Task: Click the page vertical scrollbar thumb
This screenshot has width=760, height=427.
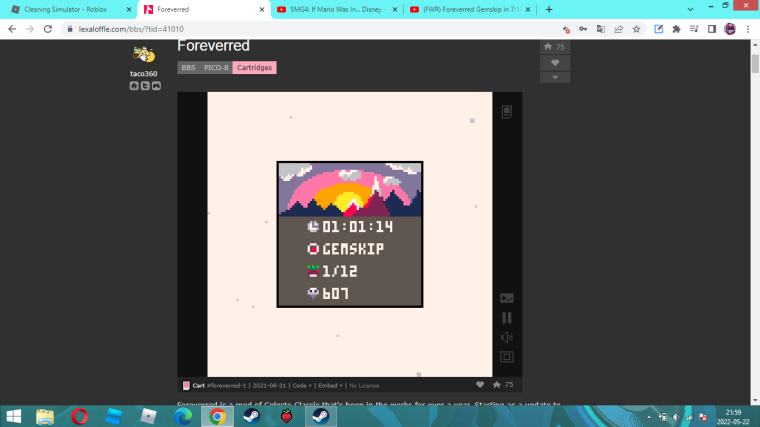Action: coord(755,63)
